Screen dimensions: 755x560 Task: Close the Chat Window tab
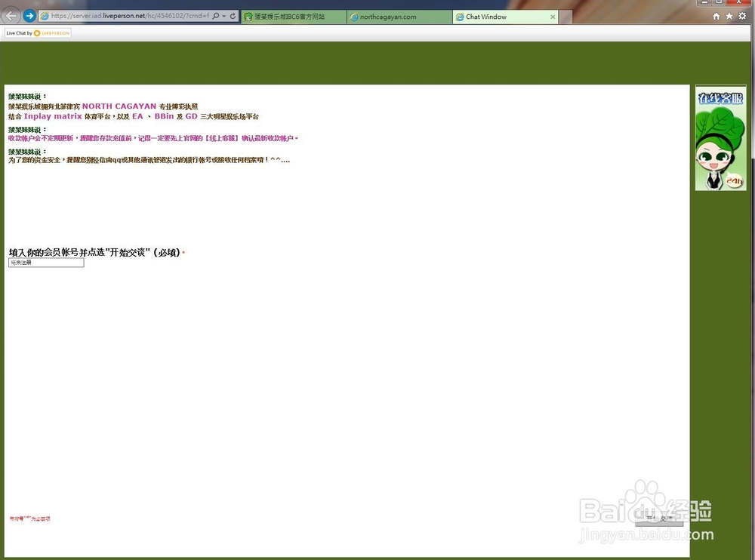click(553, 17)
